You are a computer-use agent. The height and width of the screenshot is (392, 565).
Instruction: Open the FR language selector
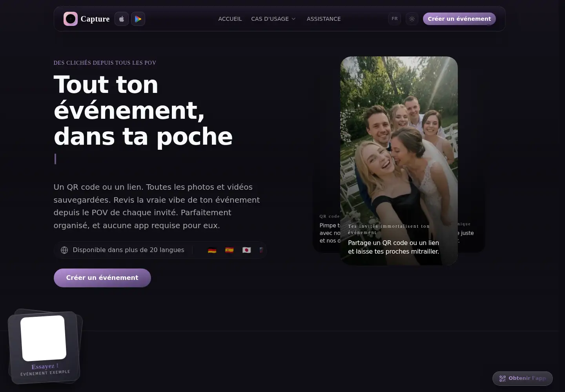394,19
